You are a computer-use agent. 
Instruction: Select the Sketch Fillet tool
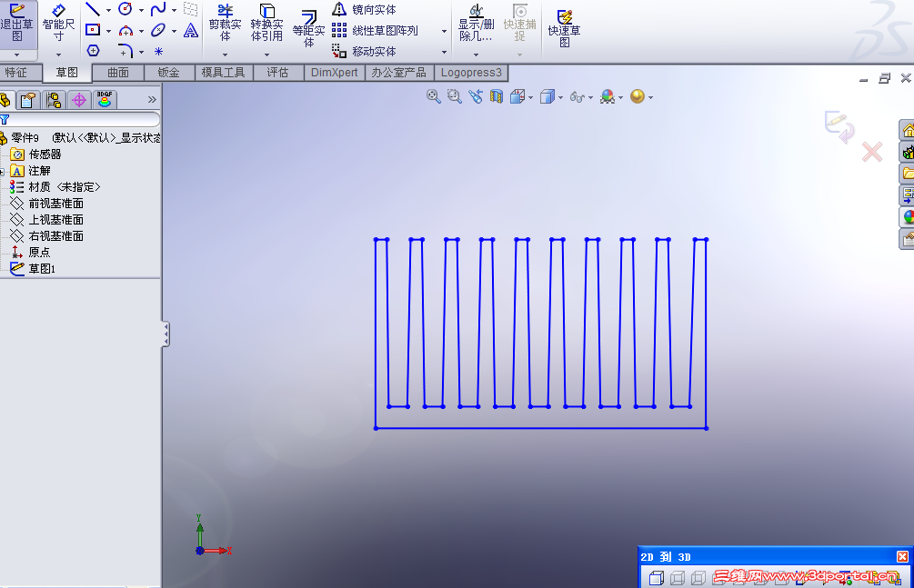pos(126,51)
